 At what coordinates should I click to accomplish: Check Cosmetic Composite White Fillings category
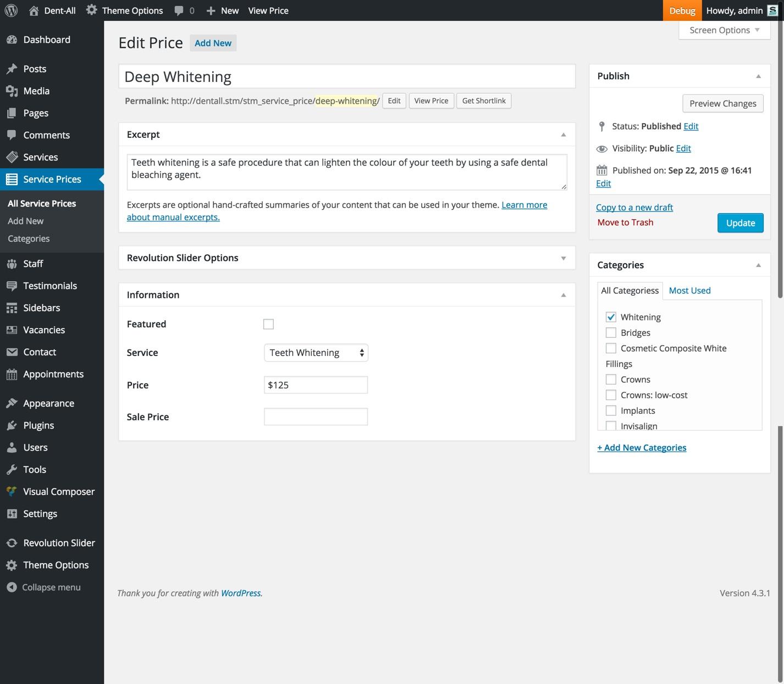pos(611,348)
